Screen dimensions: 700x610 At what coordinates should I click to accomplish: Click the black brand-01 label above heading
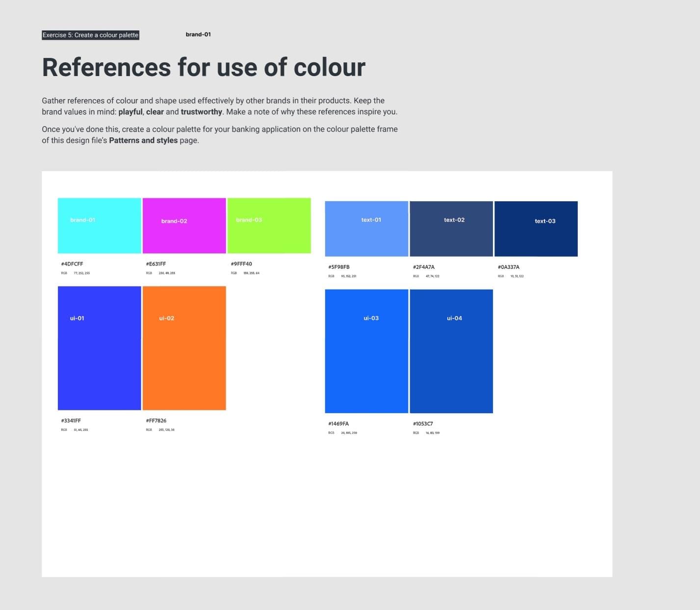(x=198, y=34)
